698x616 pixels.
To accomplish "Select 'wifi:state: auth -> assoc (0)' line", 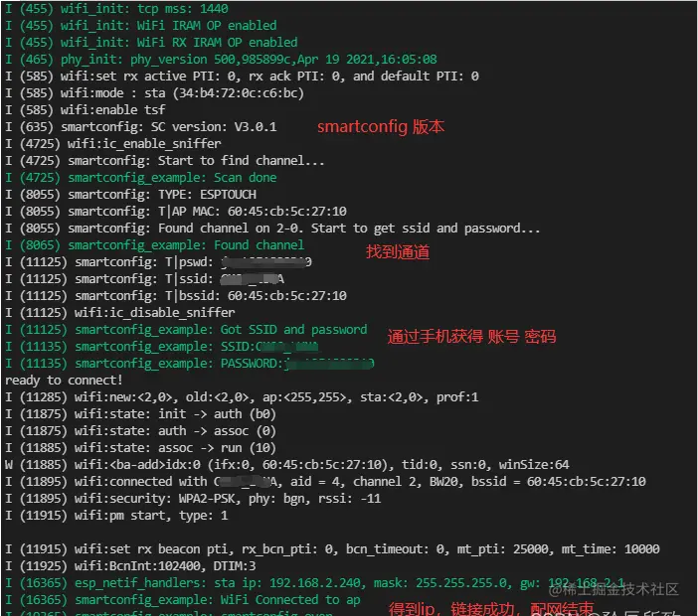I will pyautogui.click(x=140, y=431).
